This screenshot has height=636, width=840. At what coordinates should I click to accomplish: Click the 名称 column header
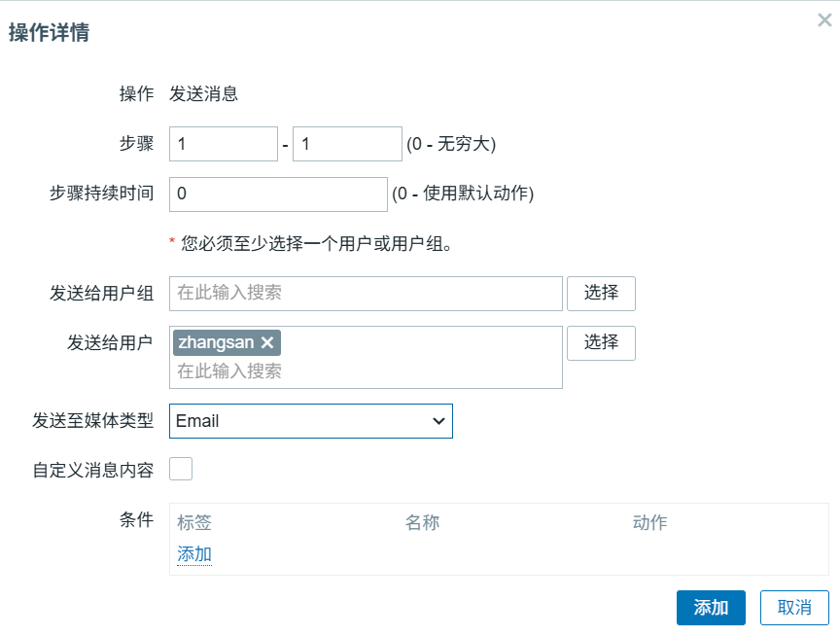point(422,522)
